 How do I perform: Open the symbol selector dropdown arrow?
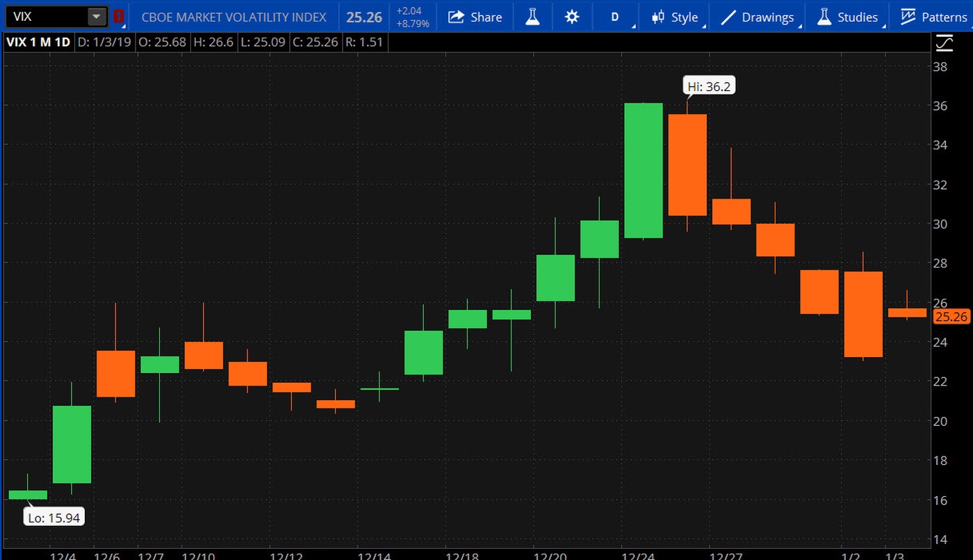tap(97, 17)
